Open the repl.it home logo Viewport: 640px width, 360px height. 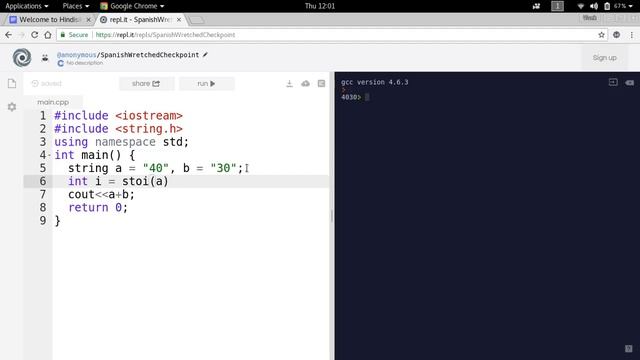22,58
